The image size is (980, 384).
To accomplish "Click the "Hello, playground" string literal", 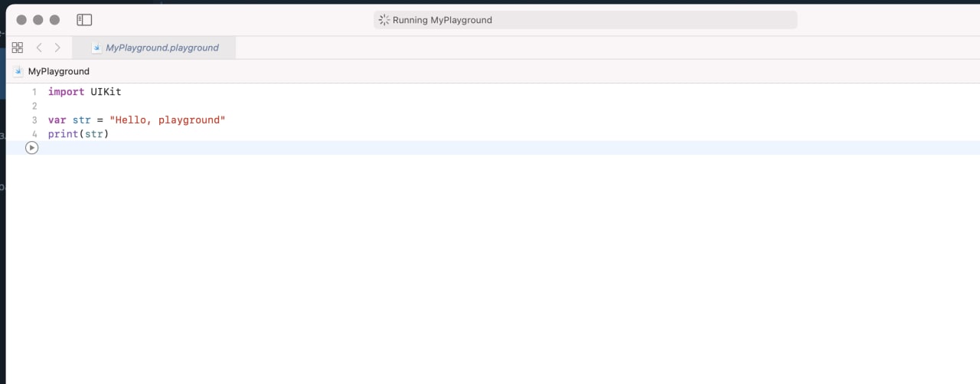I will (x=168, y=120).
